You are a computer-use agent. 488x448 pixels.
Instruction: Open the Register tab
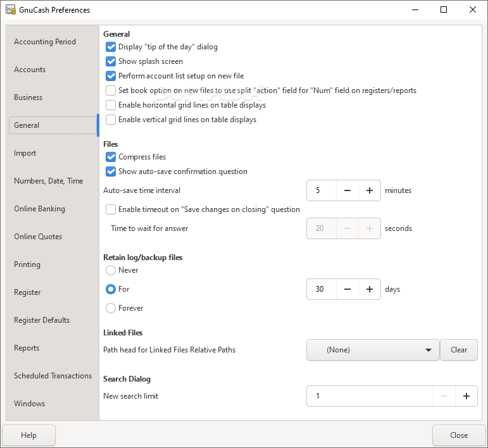pyautogui.click(x=53, y=292)
